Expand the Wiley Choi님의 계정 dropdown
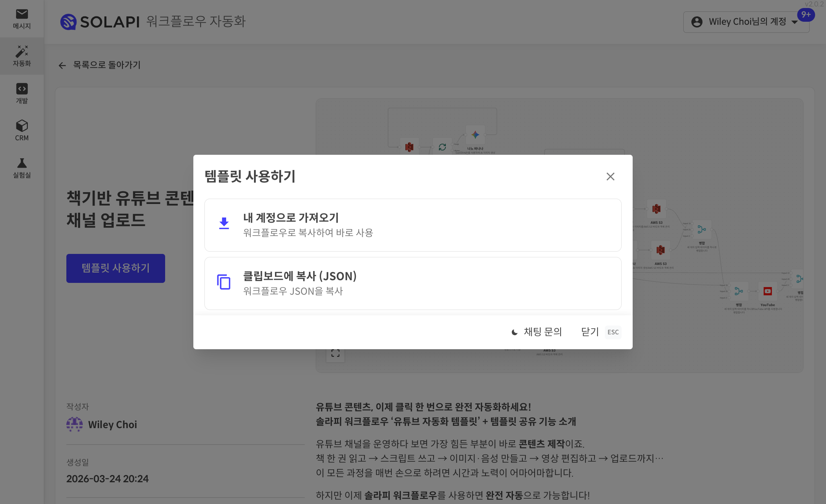The image size is (826, 504). click(x=746, y=22)
